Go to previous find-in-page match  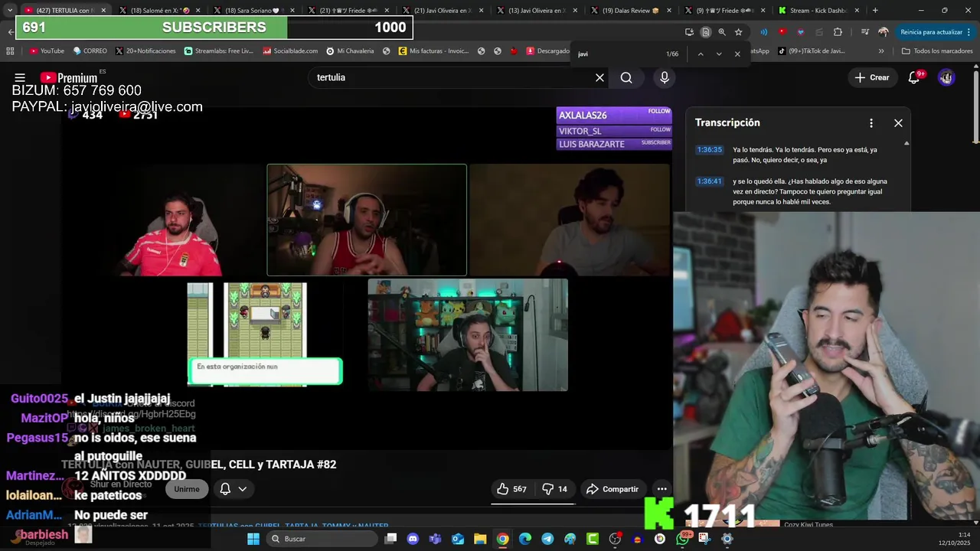[x=700, y=54]
